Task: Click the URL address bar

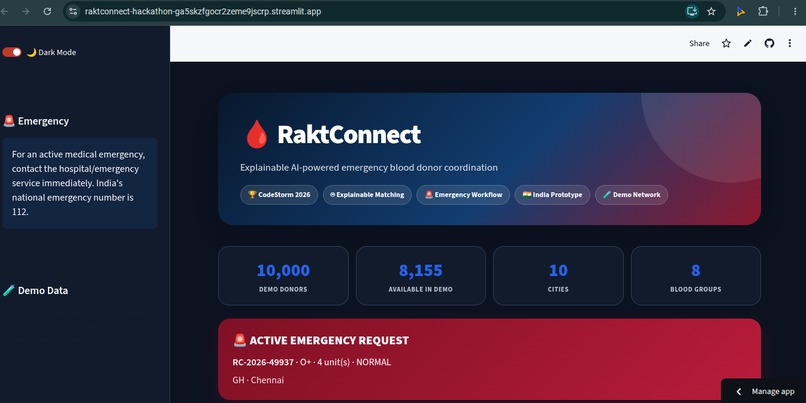Action: pos(380,11)
